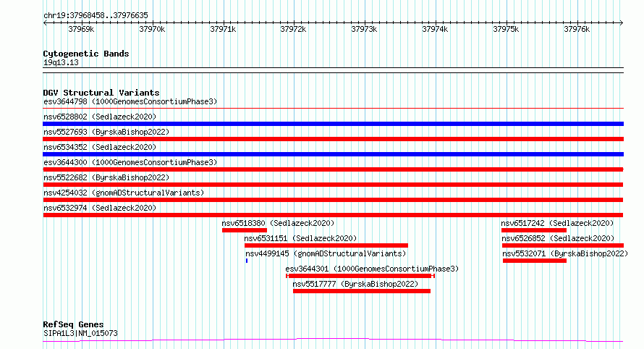Click the tiny blue nsv4499145 marker
644x349 pixels.
pyautogui.click(x=247, y=261)
